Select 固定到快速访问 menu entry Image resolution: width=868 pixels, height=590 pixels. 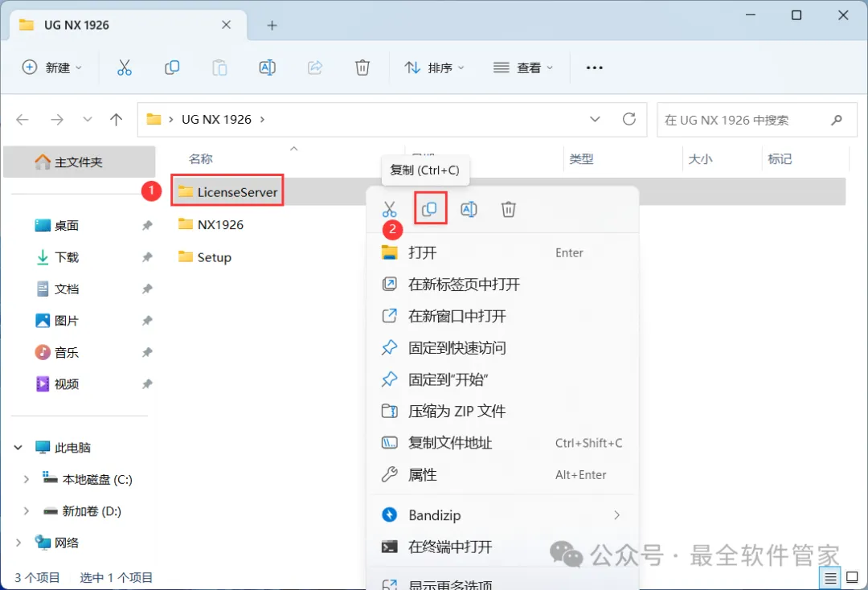point(502,347)
